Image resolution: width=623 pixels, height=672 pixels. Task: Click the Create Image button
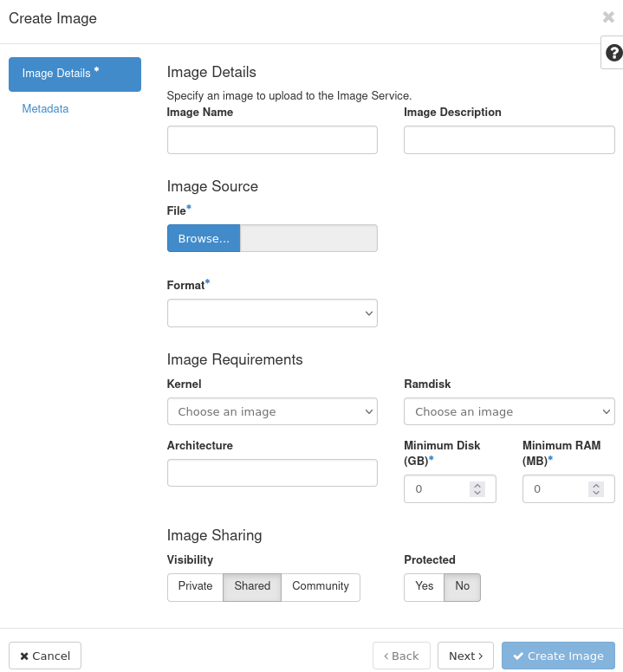(x=558, y=656)
